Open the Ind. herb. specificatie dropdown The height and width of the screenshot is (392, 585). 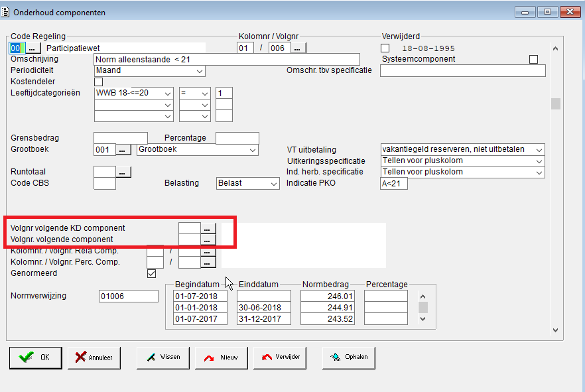[463, 172]
